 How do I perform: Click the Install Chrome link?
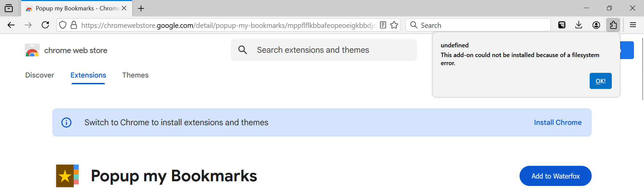(x=557, y=123)
